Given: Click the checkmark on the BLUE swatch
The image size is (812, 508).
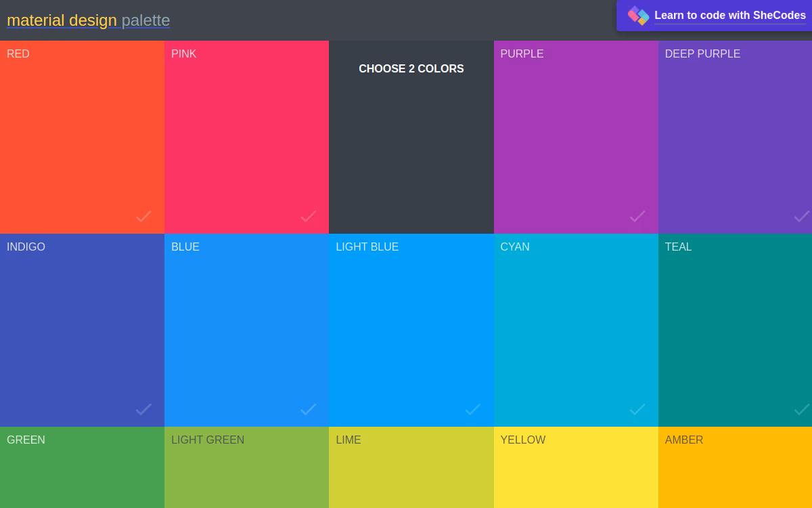Looking at the screenshot, I should pyautogui.click(x=309, y=410).
